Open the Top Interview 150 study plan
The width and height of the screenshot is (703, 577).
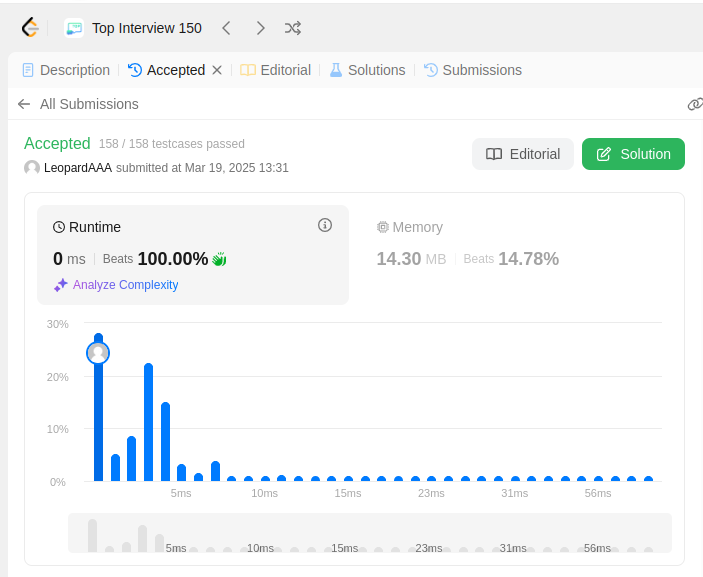point(133,28)
